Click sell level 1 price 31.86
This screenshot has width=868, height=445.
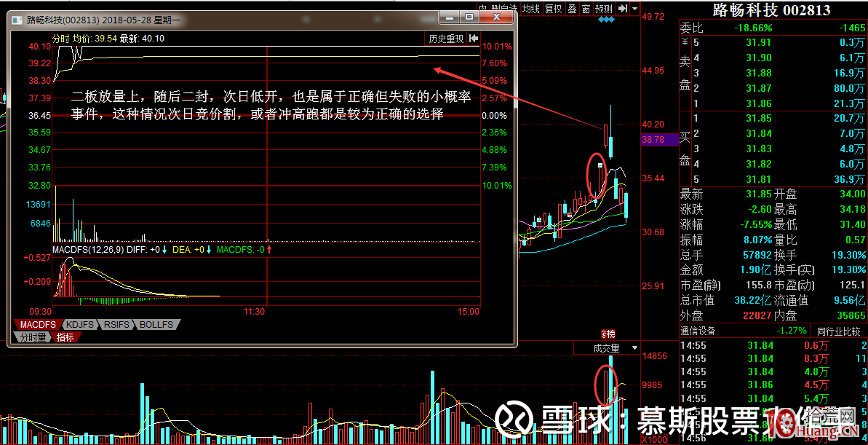click(x=758, y=103)
